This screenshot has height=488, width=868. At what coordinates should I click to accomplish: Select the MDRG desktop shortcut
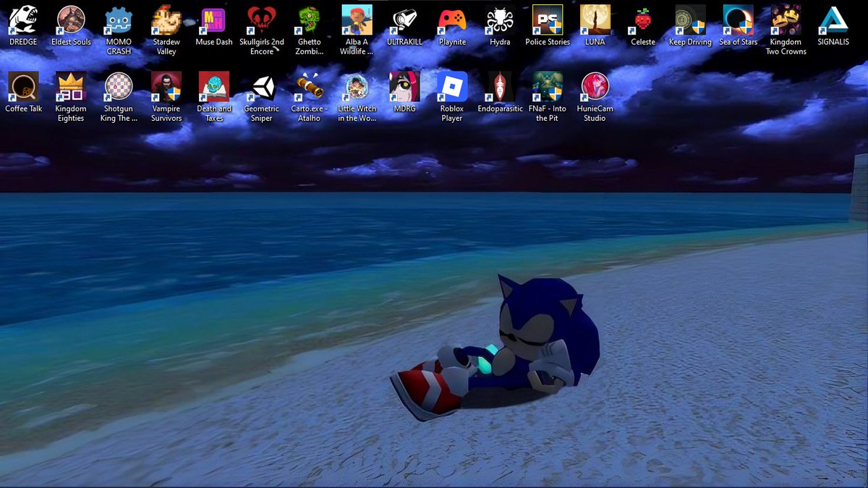[404, 87]
